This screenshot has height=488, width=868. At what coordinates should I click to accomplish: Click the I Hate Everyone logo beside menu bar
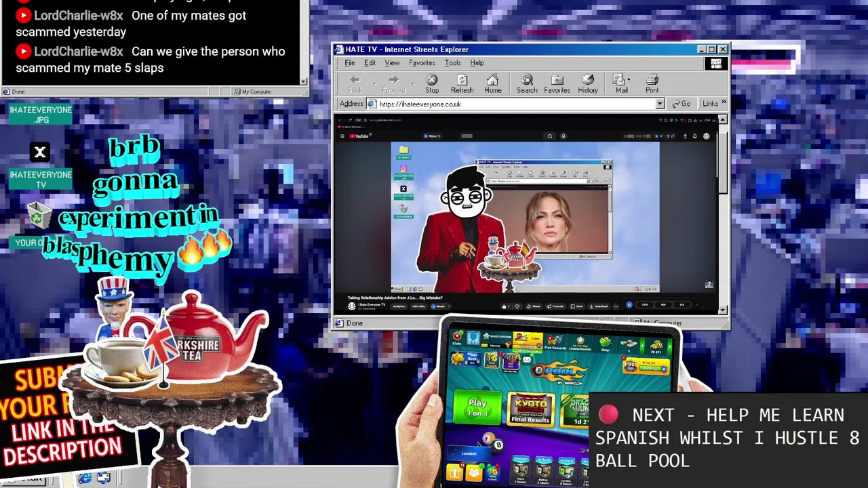coord(715,63)
